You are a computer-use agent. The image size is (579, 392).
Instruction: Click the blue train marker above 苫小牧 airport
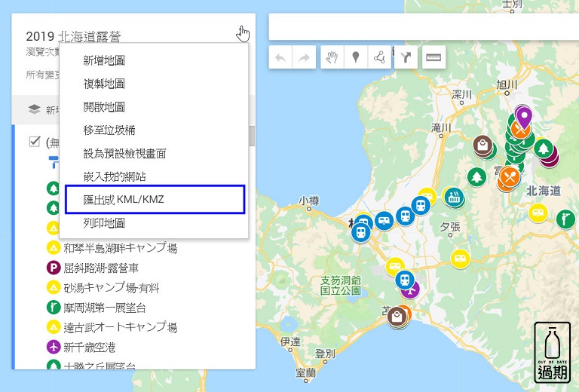coord(405,280)
